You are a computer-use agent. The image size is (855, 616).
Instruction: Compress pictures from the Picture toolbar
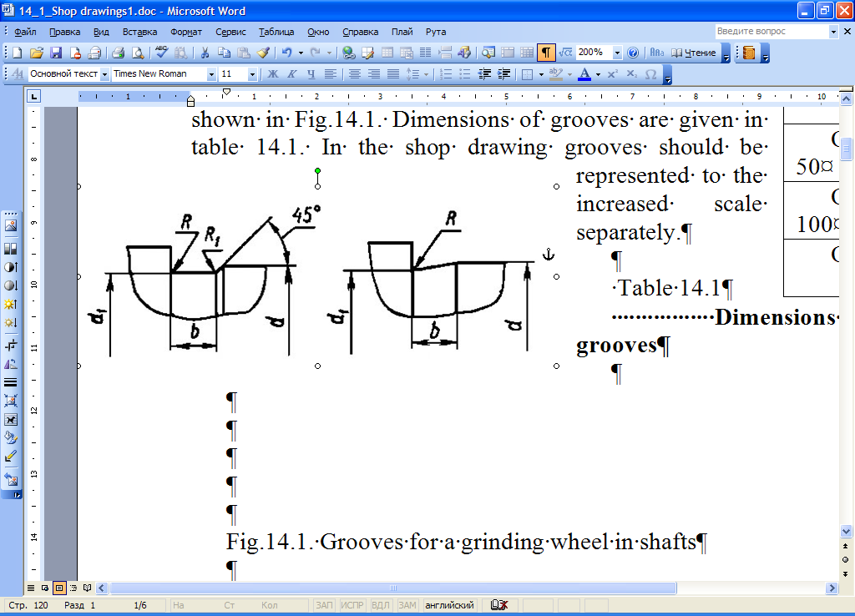[10, 401]
